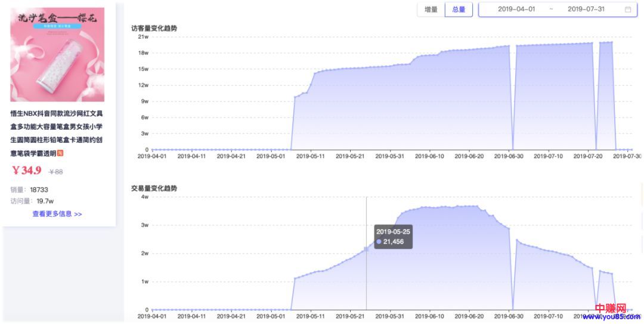Open the end date 2019-07-31 field
This screenshot has width=644, height=324.
pos(586,10)
